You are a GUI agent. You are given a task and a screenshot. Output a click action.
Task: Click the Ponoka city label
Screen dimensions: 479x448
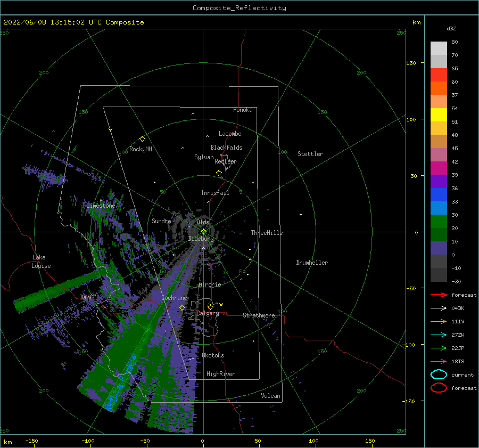tap(243, 110)
